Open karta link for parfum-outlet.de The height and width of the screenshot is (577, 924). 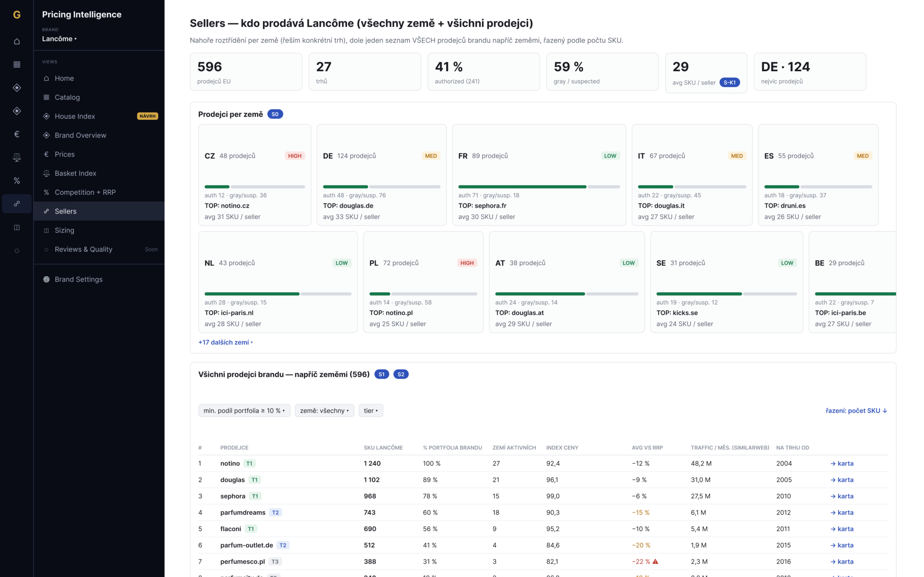[x=842, y=545]
